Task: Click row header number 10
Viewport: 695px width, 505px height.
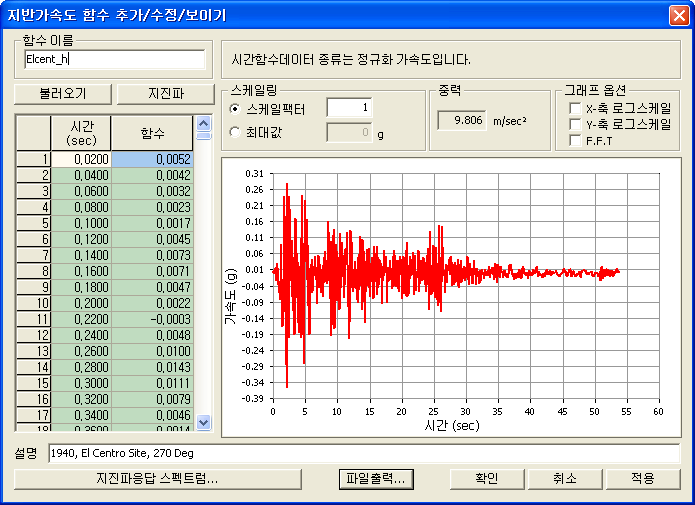Action: click(34, 303)
